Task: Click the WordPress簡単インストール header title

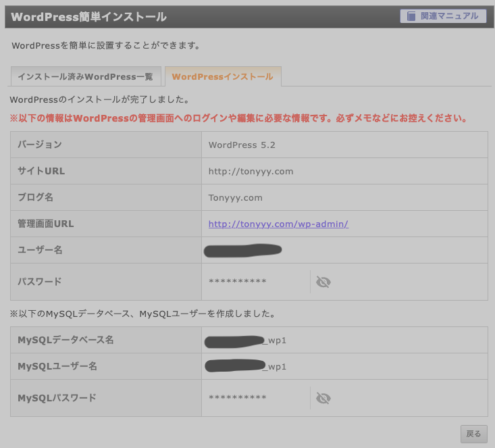Action: (x=88, y=17)
